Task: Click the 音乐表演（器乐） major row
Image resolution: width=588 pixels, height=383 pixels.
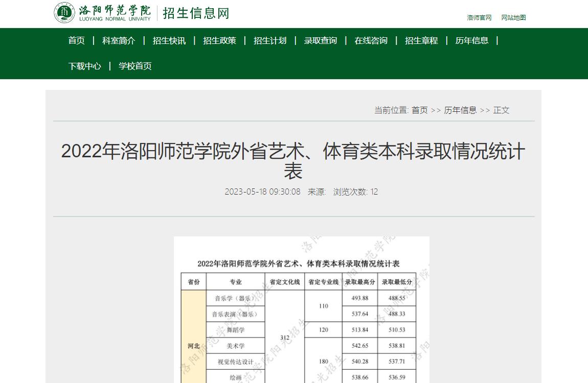Action: [236, 314]
